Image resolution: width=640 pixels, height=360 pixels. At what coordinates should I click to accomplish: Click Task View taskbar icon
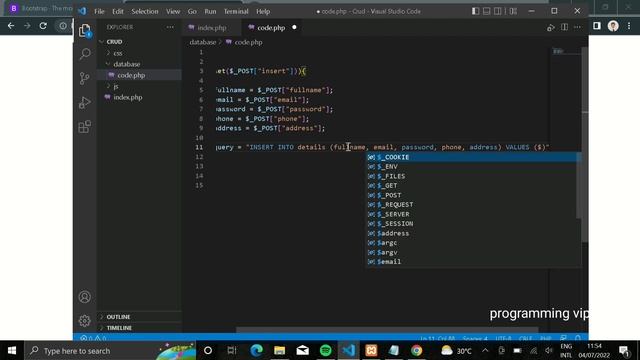point(232,351)
